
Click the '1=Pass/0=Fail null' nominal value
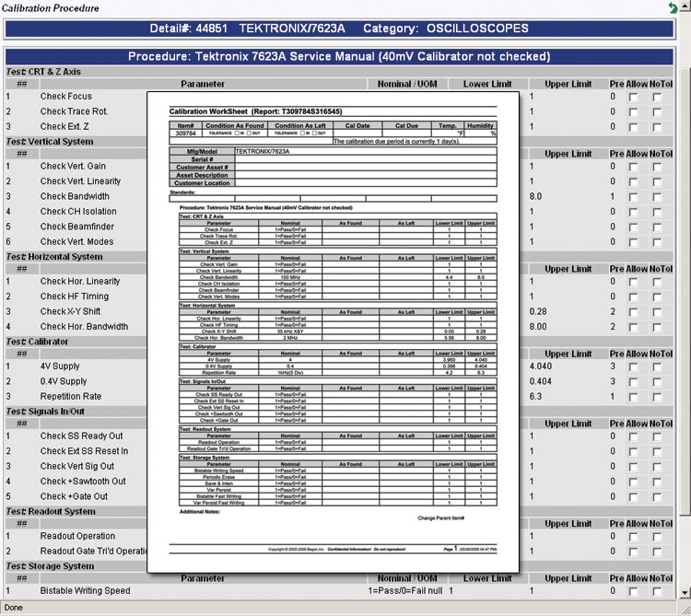[x=405, y=590]
